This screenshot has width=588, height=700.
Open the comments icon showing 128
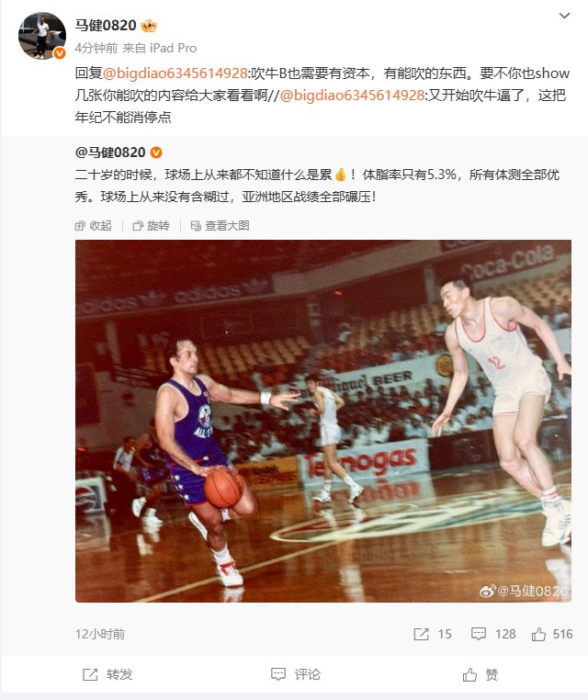493,634
